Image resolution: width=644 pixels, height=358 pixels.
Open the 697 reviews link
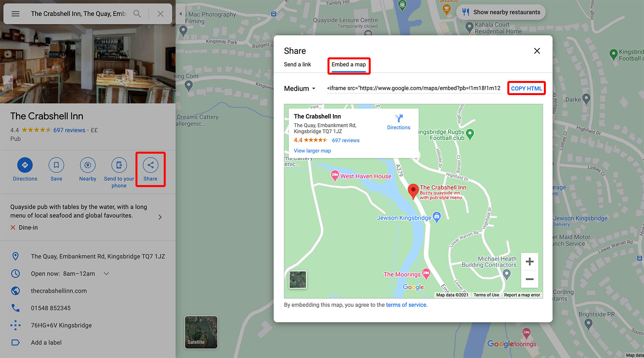click(x=69, y=130)
